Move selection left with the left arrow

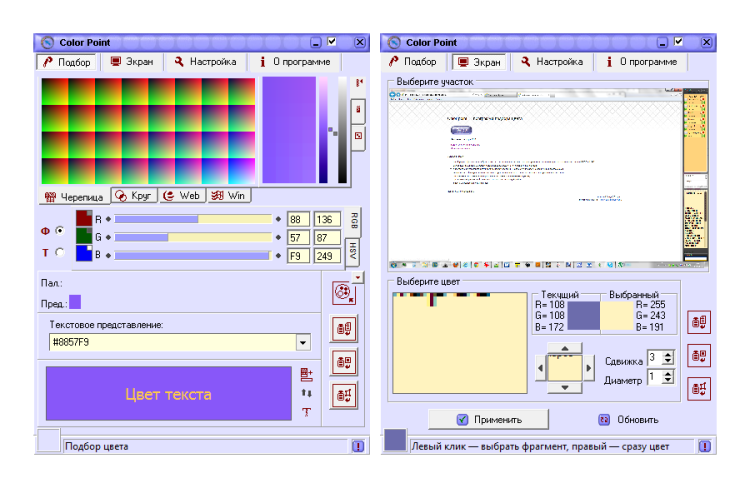540,368
